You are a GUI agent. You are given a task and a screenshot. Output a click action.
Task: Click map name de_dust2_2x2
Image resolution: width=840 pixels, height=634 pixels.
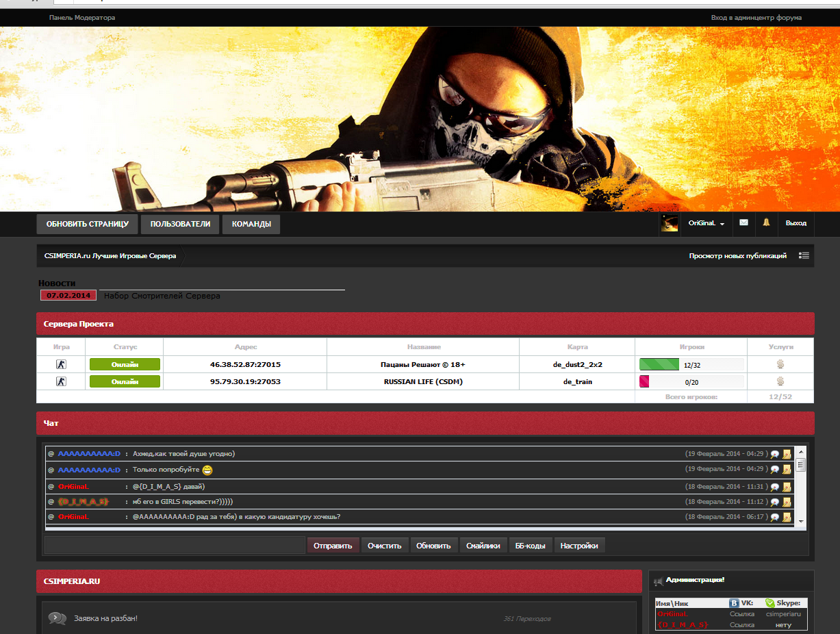click(578, 364)
